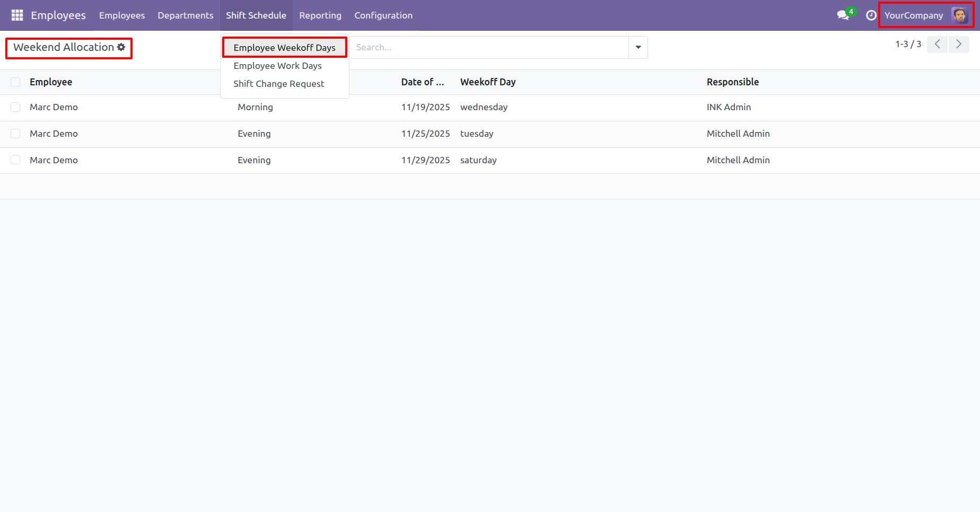The height and width of the screenshot is (512, 980).
Task: Sort by the Employee column header
Action: [x=51, y=82]
